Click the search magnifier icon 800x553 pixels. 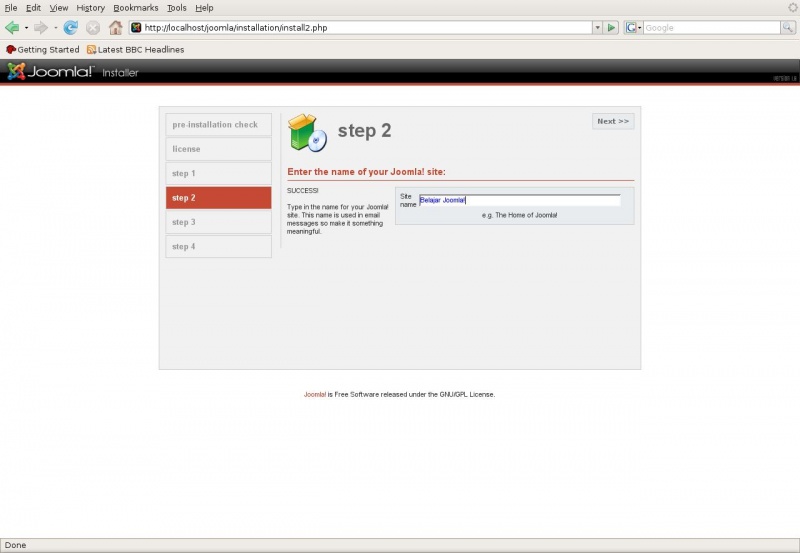click(x=787, y=28)
